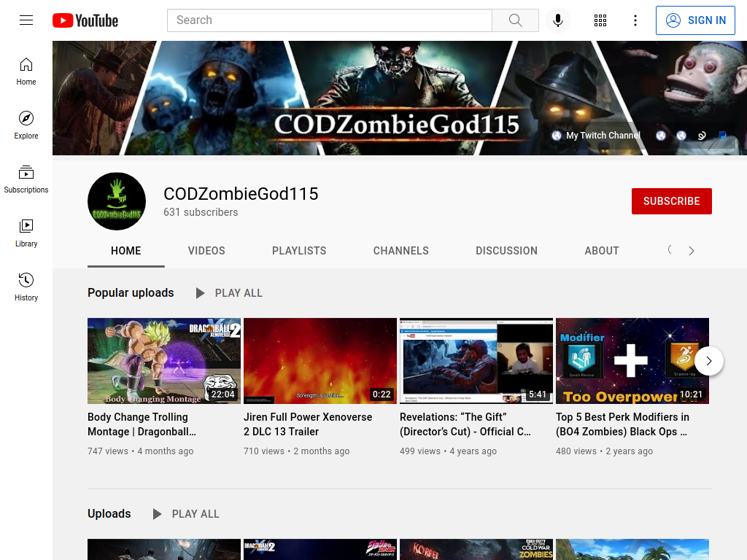Play all Popular uploads
747x560 pixels.
(229, 293)
